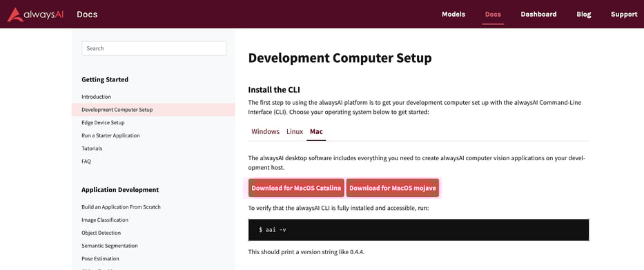Click Download for MacOS Catalina button

(296, 189)
